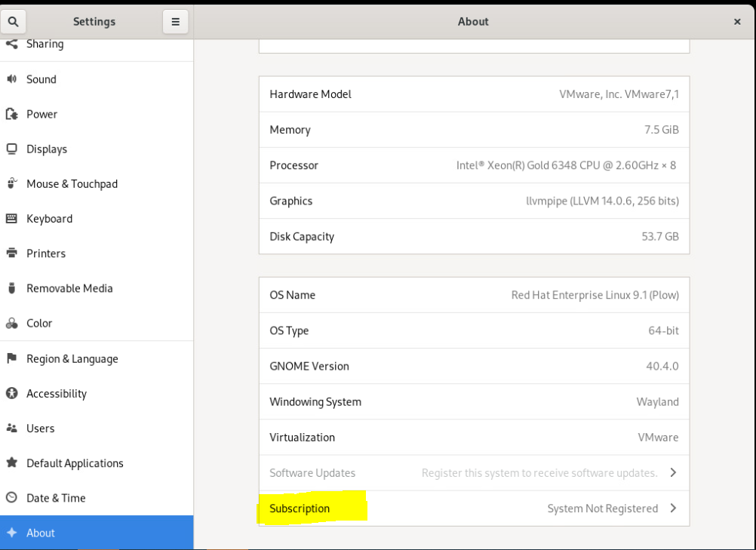Click the Sound speaker icon in sidebar
Screen dimensions: 756x550
pos(12,79)
